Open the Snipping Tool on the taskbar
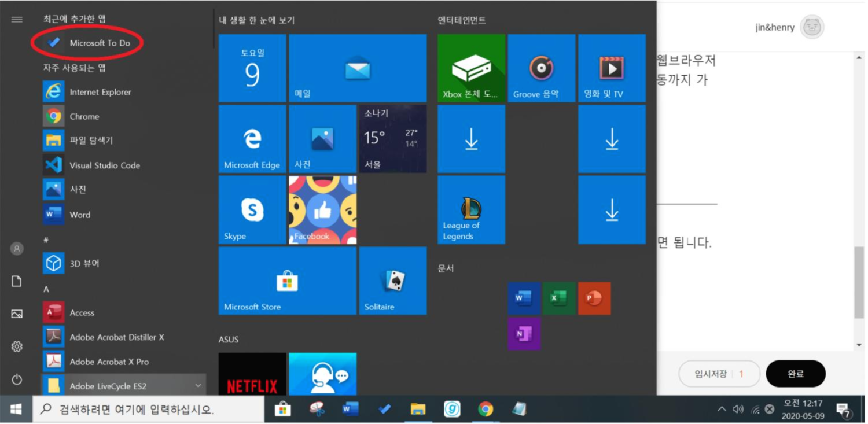The height and width of the screenshot is (424, 868). pyautogui.click(x=317, y=410)
